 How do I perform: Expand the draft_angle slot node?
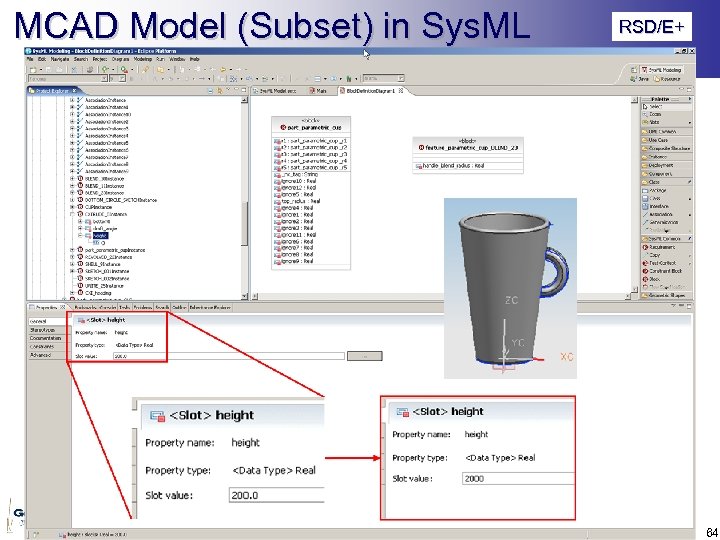(80, 229)
